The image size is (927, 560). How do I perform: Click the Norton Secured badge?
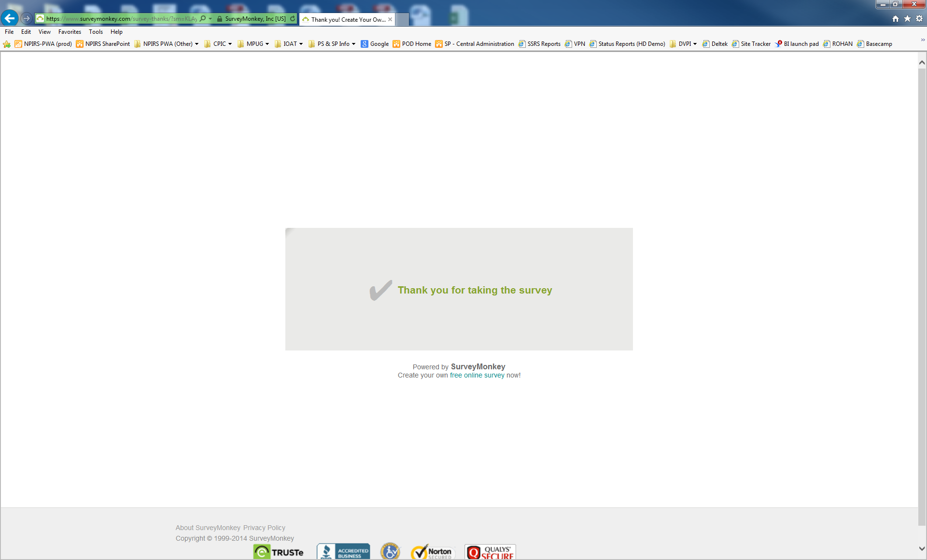pyautogui.click(x=432, y=552)
